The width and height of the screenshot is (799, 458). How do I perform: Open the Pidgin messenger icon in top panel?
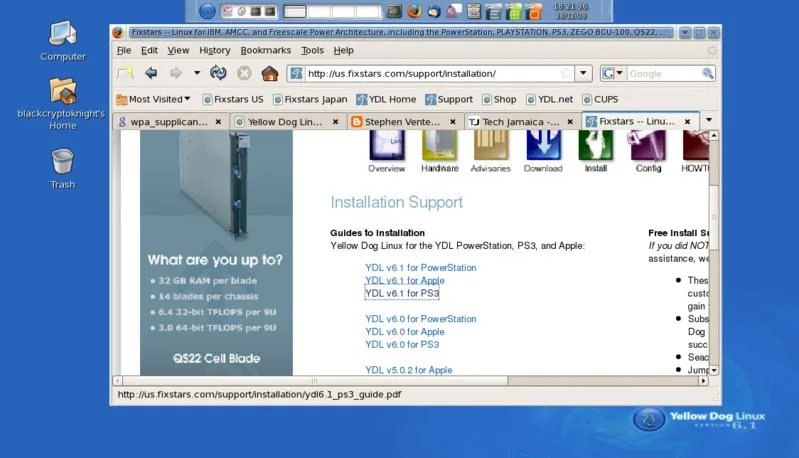(x=454, y=11)
